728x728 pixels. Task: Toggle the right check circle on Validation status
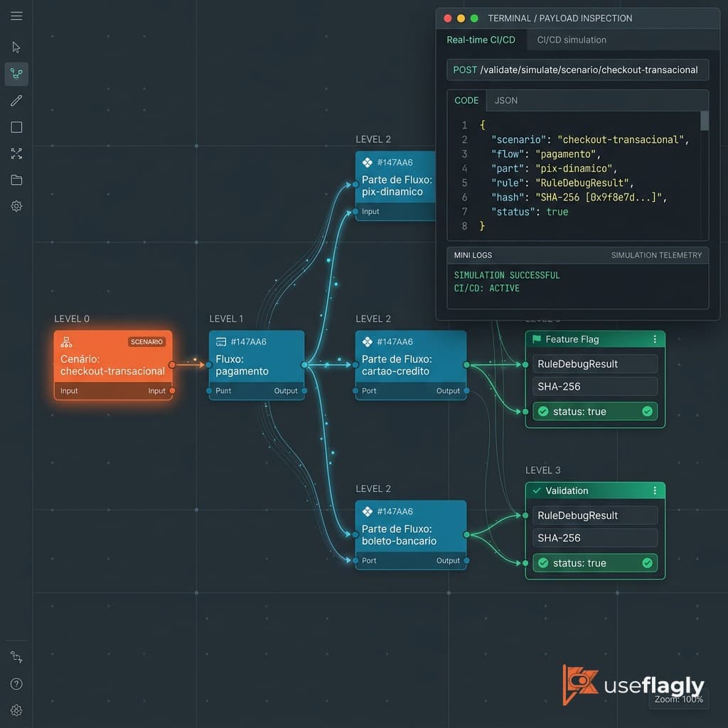(647, 563)
